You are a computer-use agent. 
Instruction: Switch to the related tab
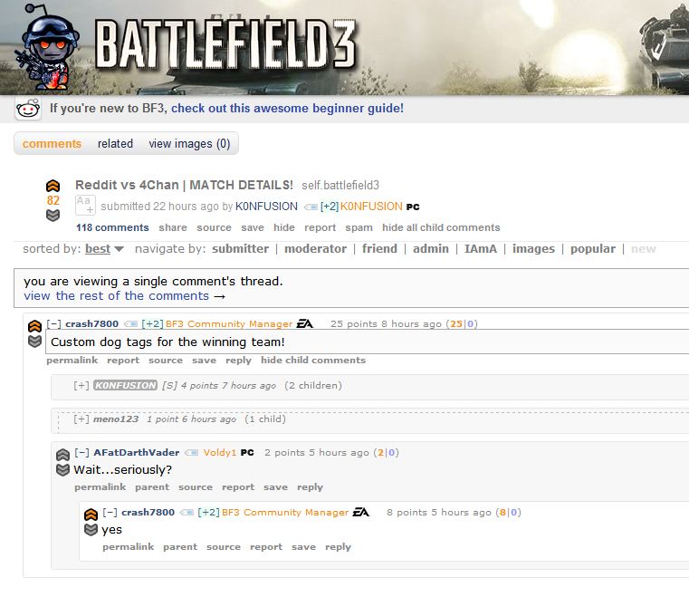115,144
